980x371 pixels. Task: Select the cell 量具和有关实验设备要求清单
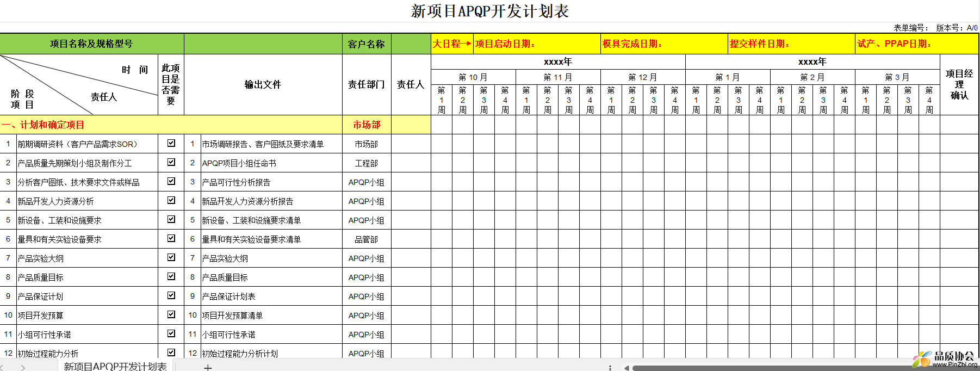[x=271, y=239]
